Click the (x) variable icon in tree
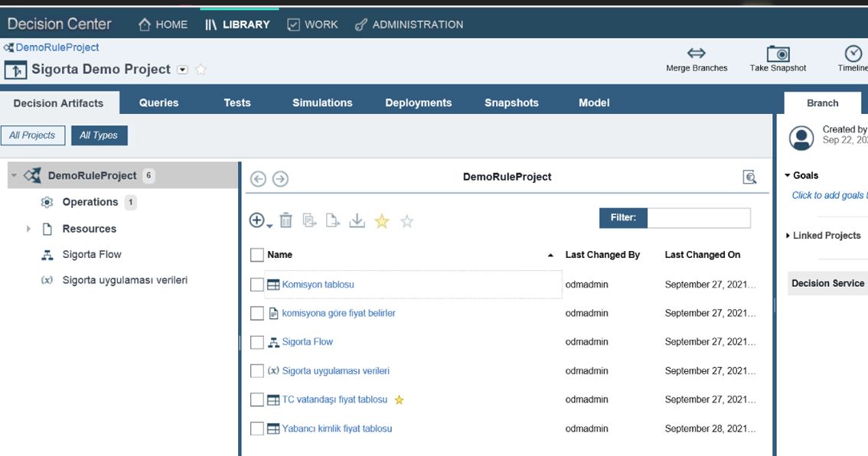Viewport: 868px width, 456px height. tap(47, 280)
